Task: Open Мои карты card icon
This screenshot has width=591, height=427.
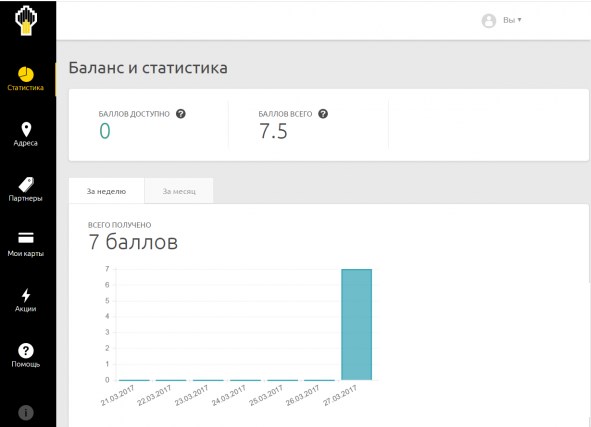Action: [x=26, y=238]
